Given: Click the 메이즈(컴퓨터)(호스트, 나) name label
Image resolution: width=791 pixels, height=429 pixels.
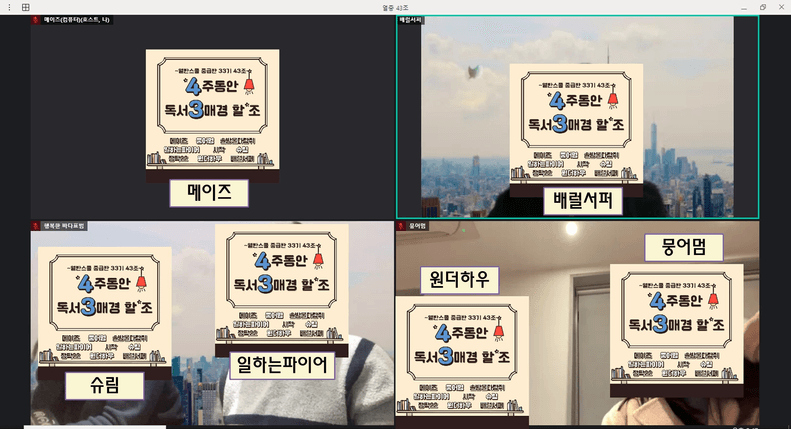Looking at the screenshot, I should point(77,20).
